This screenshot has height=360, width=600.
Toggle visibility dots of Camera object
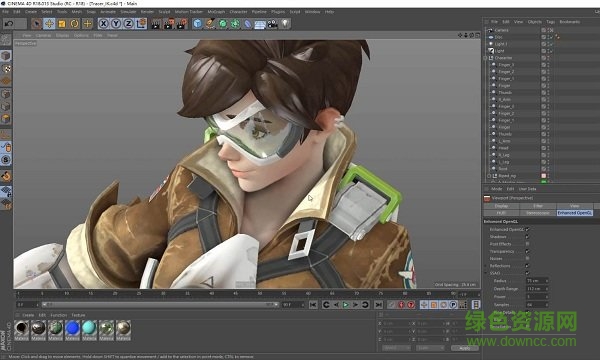coord(548,30)
